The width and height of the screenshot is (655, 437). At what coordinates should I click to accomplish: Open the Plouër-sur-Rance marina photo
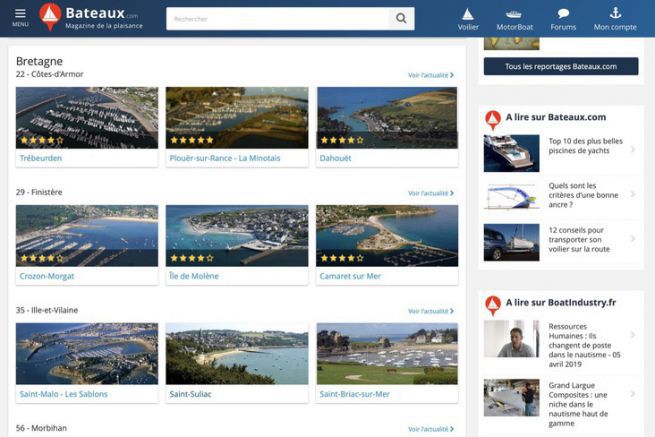pyautogui.click(x=237, y=117)
